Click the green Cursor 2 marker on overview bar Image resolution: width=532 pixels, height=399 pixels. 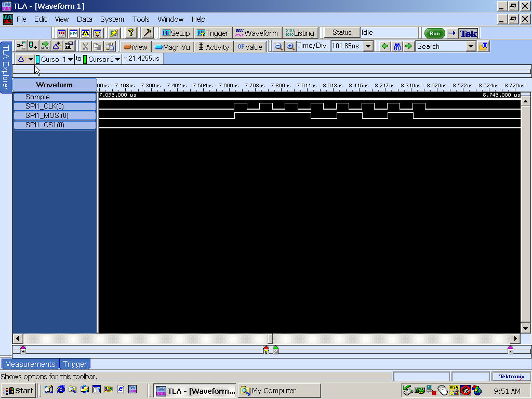coord(275,350)
